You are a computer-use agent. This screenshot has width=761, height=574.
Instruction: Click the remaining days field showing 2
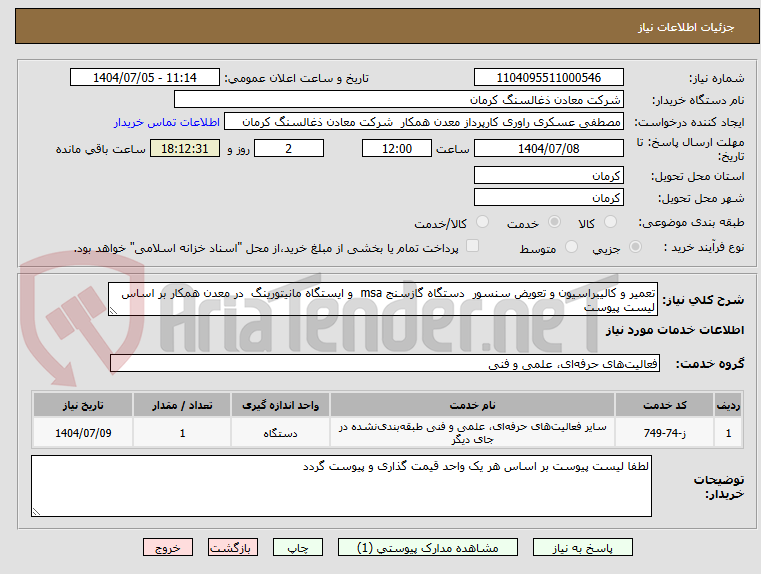289,148
